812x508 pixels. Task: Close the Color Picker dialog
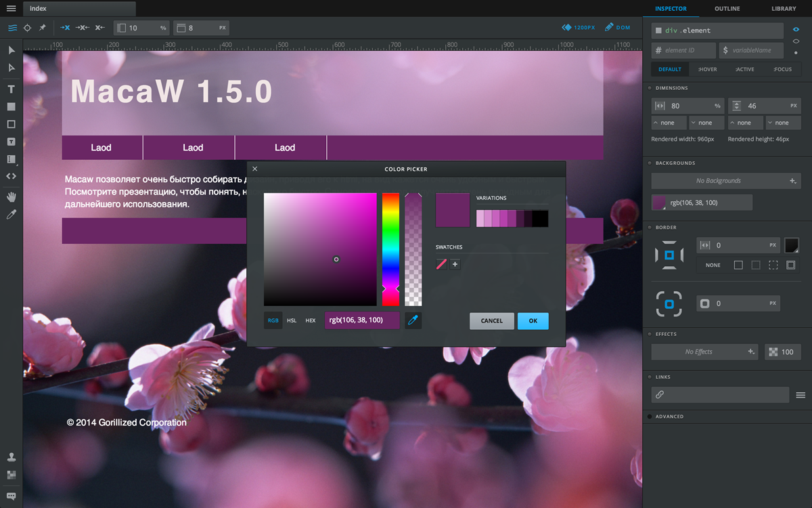pyautogui.click(x=254, y=169)
